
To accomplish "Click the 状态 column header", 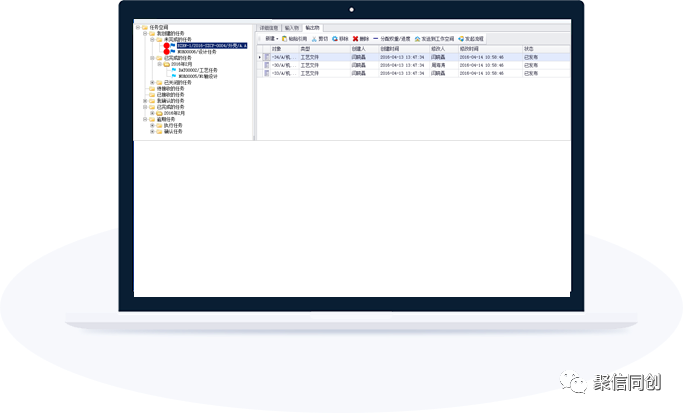I will pos(546,49).
